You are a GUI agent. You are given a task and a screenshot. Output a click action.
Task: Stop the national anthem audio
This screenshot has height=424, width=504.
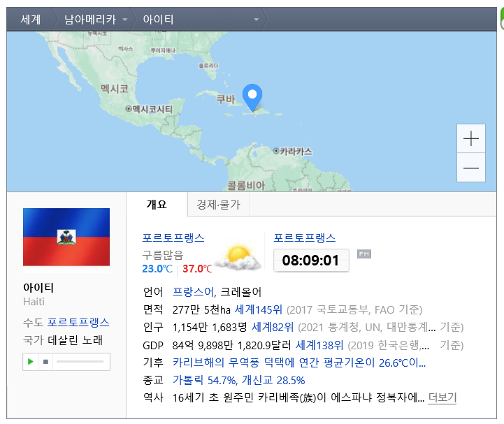click(45, 362)
